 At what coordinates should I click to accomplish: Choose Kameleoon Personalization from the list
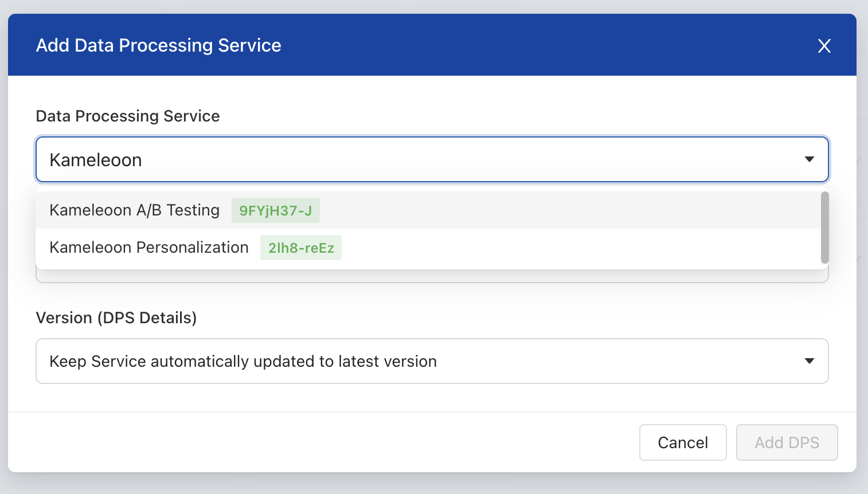click(149, 248)
